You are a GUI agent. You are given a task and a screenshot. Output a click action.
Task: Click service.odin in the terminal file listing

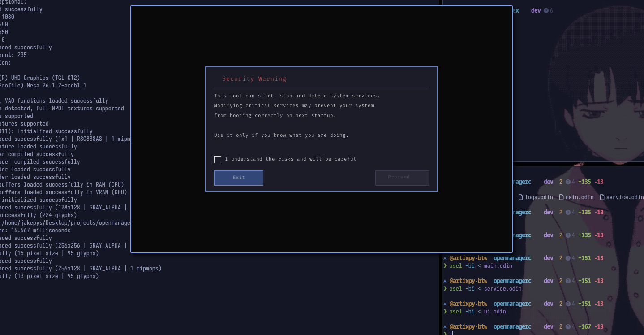625,197
